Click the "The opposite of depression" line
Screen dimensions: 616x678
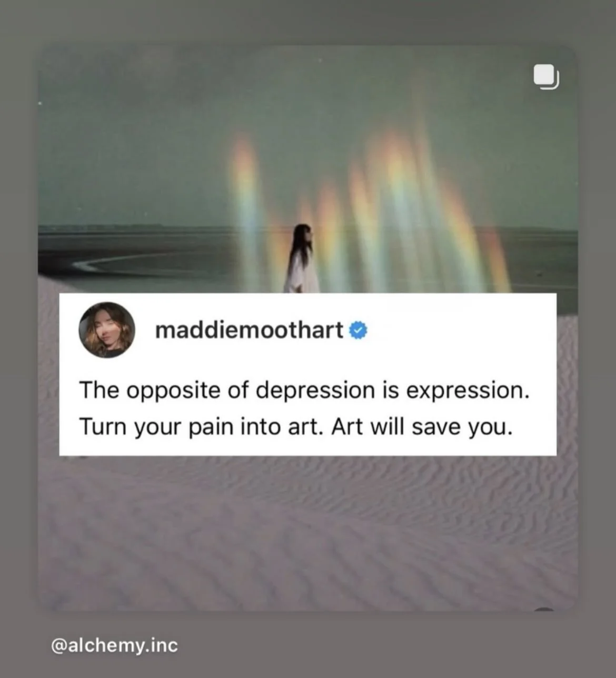click(304, 391)
